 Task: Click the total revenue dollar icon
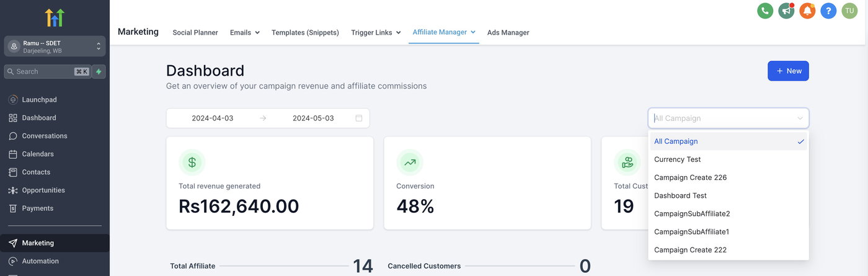[192, 162]
